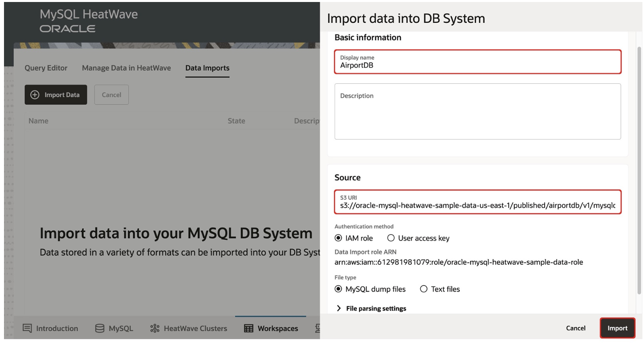Select IAM role authentication method
Screen dimensions: 644x347
click(338, 238)
